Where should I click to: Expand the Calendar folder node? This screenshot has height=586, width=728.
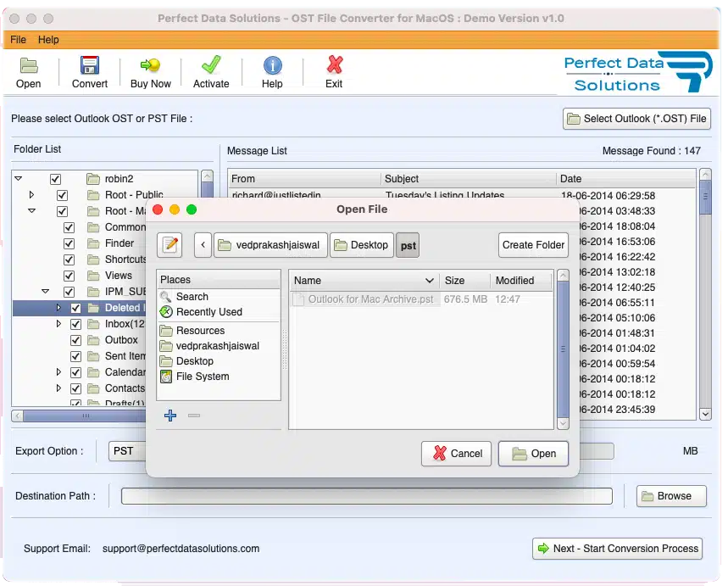tap(58, 371)
